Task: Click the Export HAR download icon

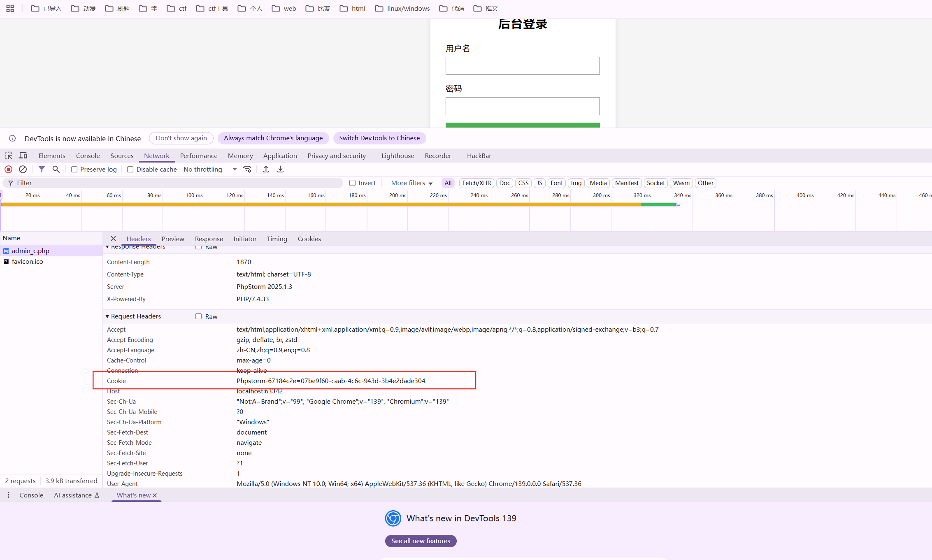Action: [280, 169]
